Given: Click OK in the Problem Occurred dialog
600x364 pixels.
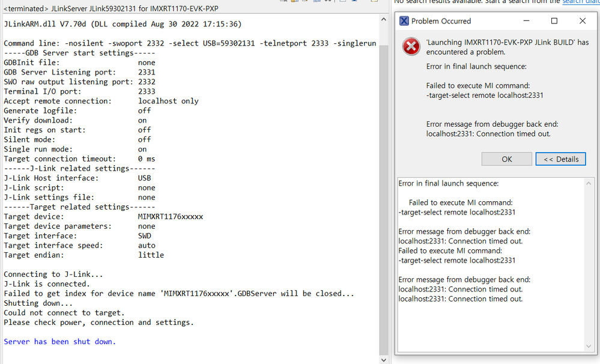Looking at the screenshot, I should 506,159.
